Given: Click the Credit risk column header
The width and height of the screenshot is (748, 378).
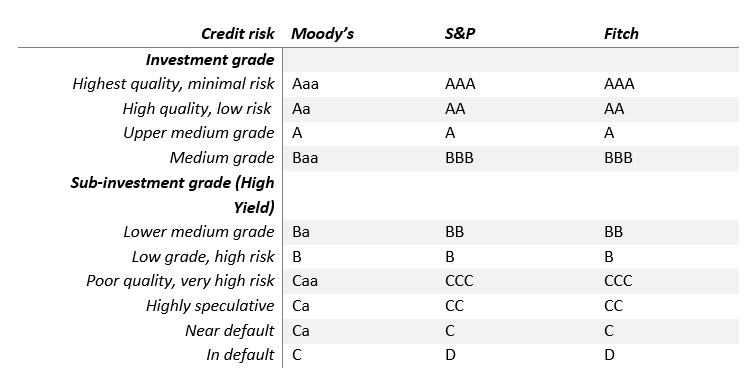Looking at the screenshot, I should (238, 33).
